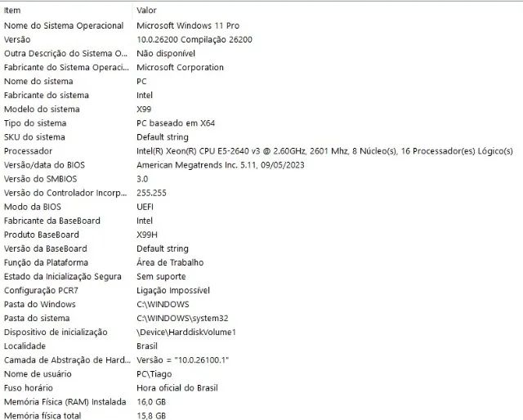Select value 'Sem suporte'

click(161, 276)
